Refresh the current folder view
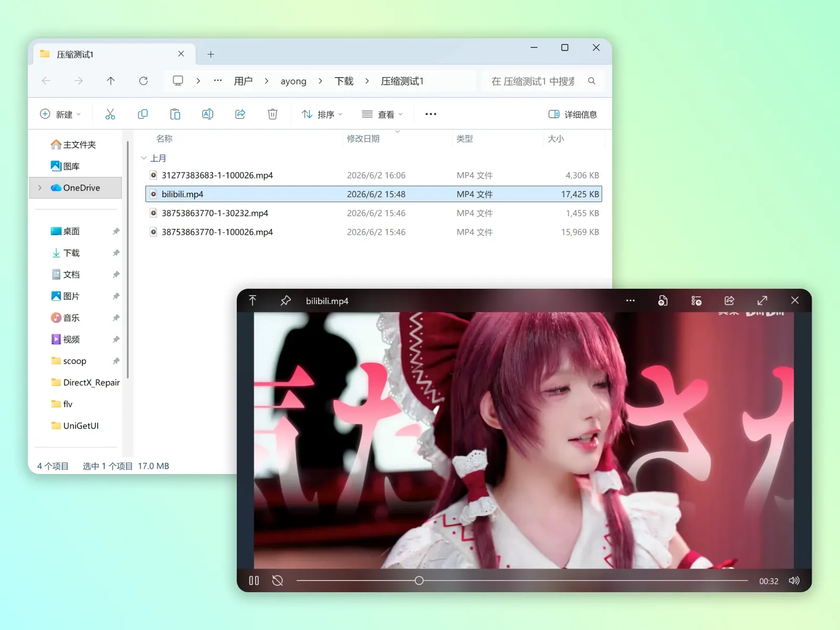Screen dimensions: 840x630 tap(143, 81)
